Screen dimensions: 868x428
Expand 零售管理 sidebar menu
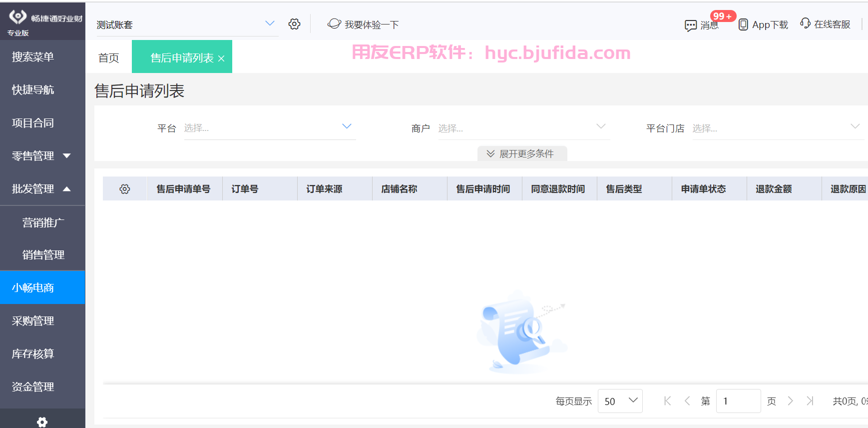(42, 156)
